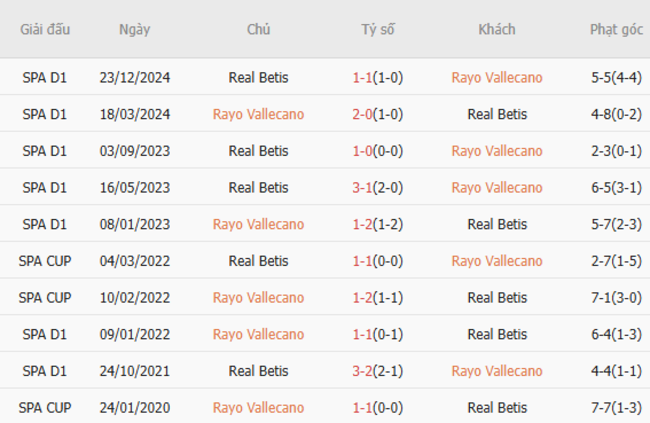Open the 3-2 score on 24/10/2021
This screenshot has width=650, height=423.
pos(364,371)
